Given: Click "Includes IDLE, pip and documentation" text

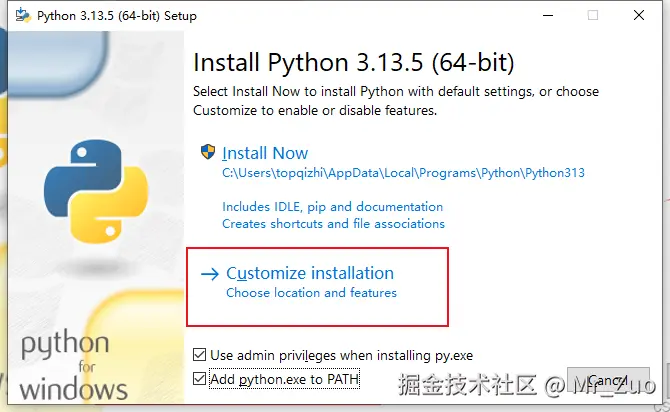Looking at the screenshot, I should pyautogui.click(x=332, y=207).
